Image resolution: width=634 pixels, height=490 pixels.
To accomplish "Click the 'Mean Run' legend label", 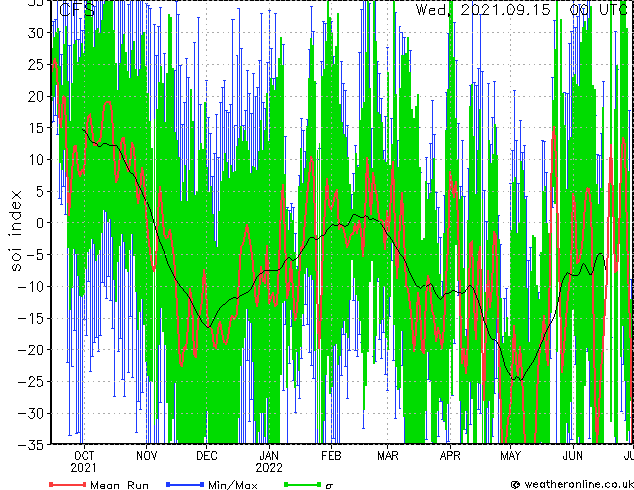I will click(x=120, y=485).
